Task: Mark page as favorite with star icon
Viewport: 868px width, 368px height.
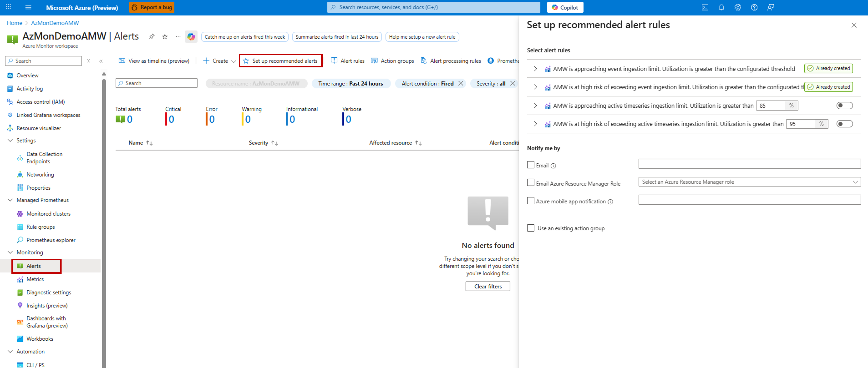Action: coord(165,37)
